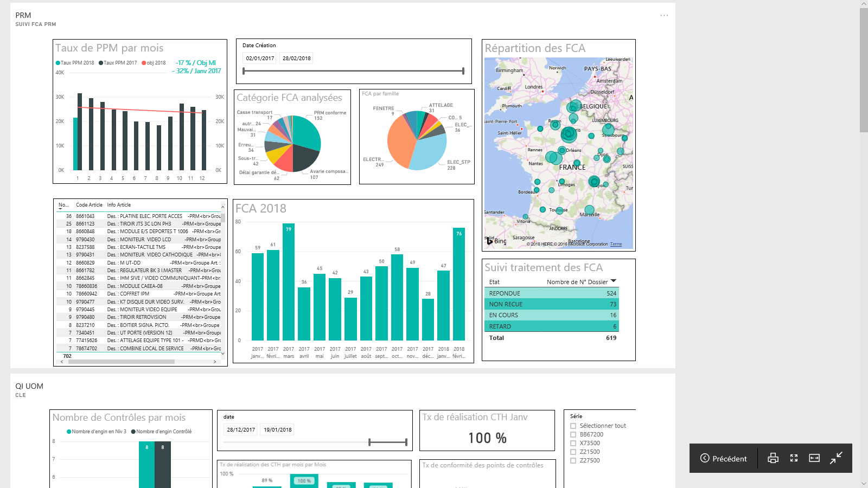Viewport: 868px width, 488px height.
Task: Click the right handle of Date Création slider
Action: 463,71
